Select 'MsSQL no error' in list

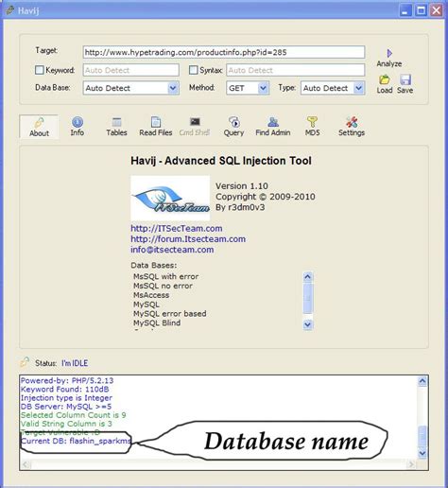[x=163, y=286]
